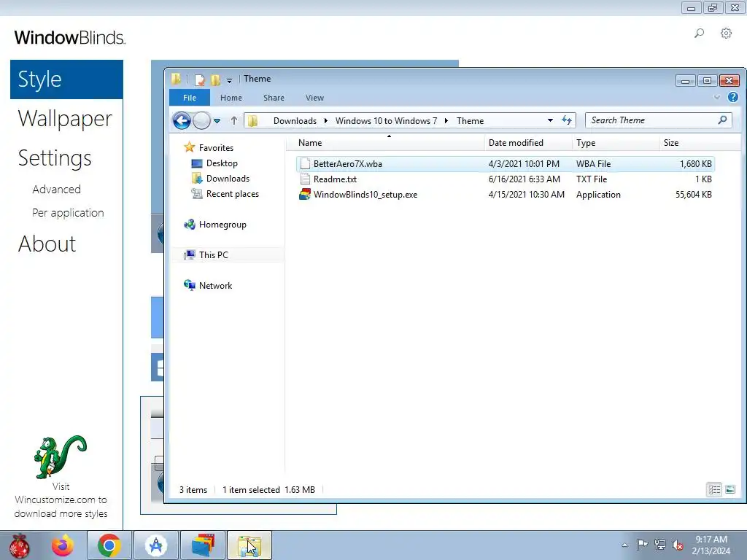Open Recent places in navigation pane
The height and width of the screenshot is (560, 747).
[233, 194]
